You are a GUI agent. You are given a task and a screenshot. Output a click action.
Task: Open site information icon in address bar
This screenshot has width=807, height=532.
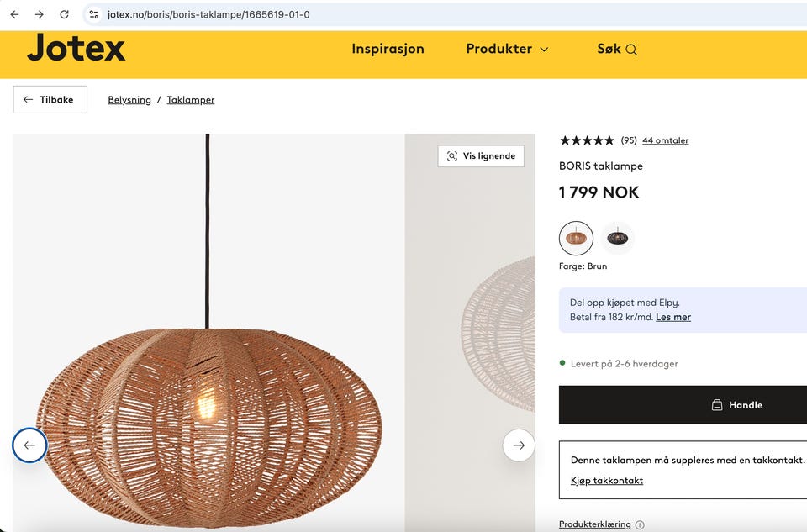pos(94,14)
